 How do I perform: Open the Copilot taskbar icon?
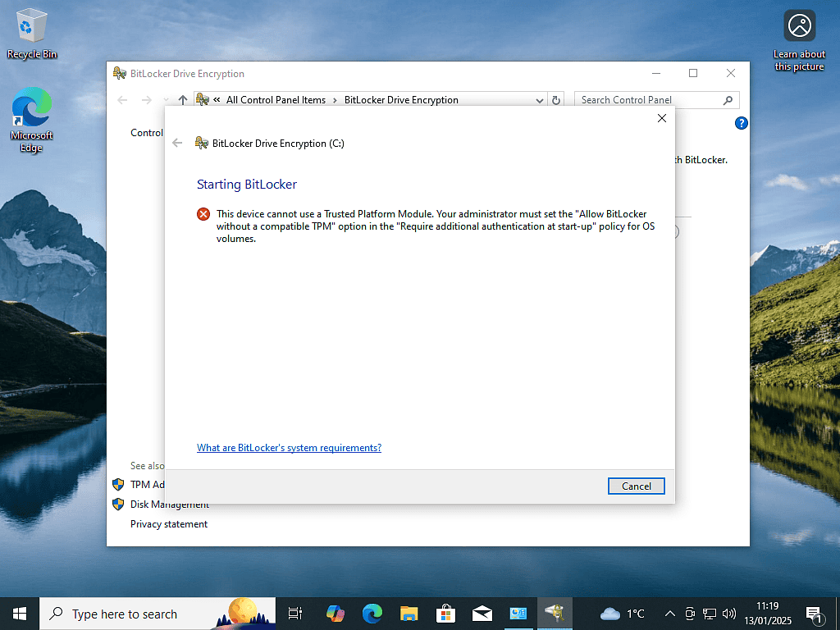tap(335, 613)
